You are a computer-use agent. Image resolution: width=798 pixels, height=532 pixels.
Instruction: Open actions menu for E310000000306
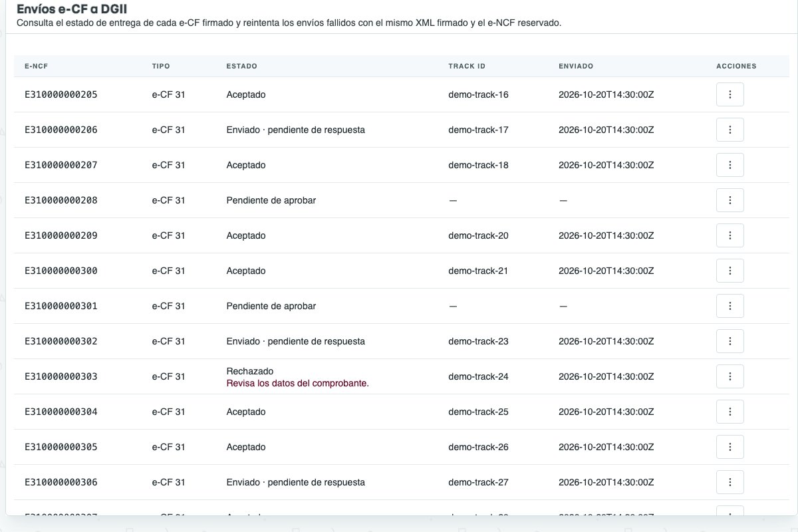click(730, 482)
